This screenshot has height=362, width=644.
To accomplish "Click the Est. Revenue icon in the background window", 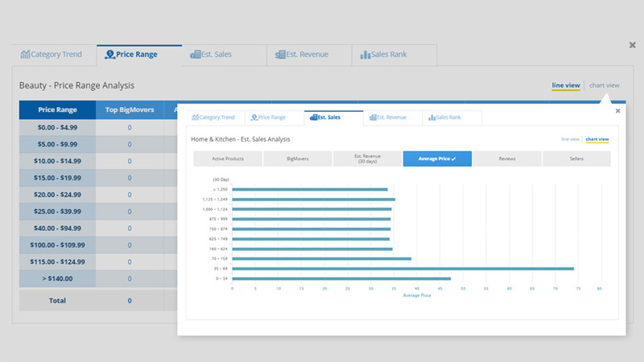I will click(280, 54).
